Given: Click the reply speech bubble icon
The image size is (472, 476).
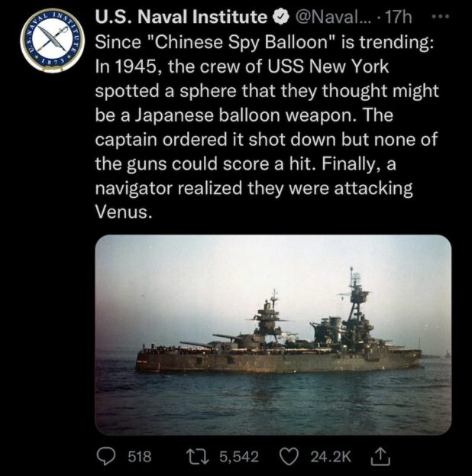Looking at the screenshot, I should tap(108, 456).
